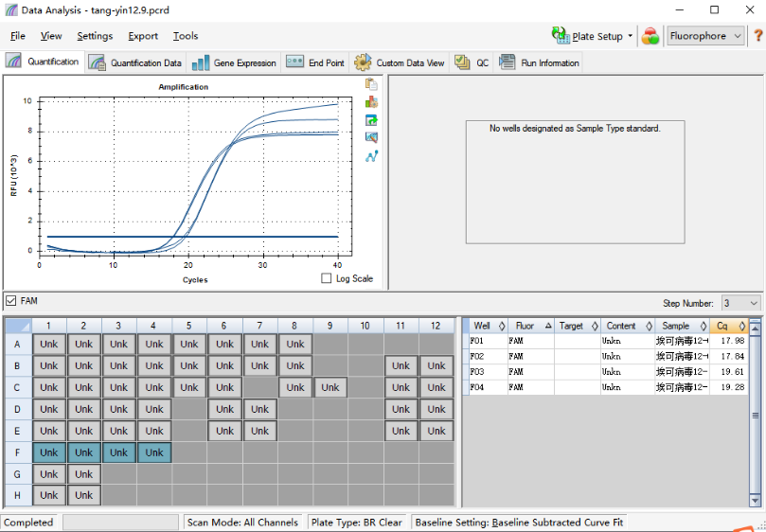Viewport: 766px width, 532px height.
Task: Click the horizontal threshold line on chart
Action: [192, 237]
